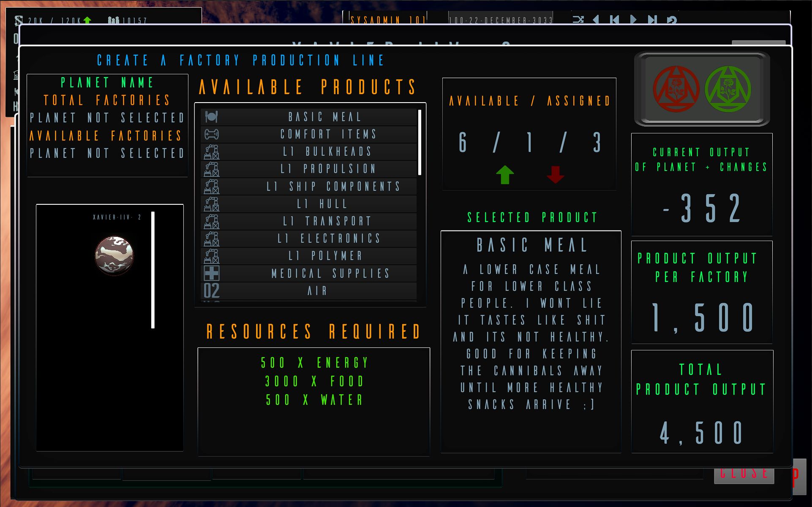Screen dimensions: 812x507
Task: Click the Medical Supplies cross icon
Action: [x=211, y=273]
